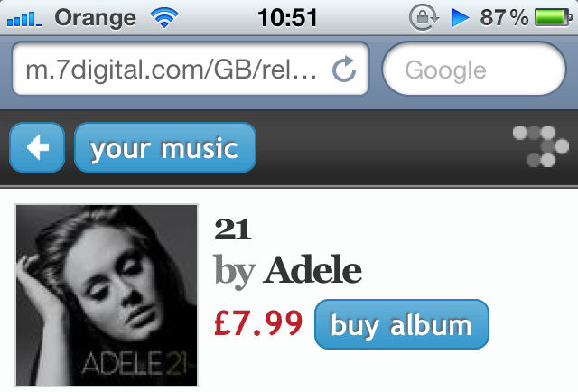578x392 pixels.
Task: Buy the album 21
Action: [401, 324]
